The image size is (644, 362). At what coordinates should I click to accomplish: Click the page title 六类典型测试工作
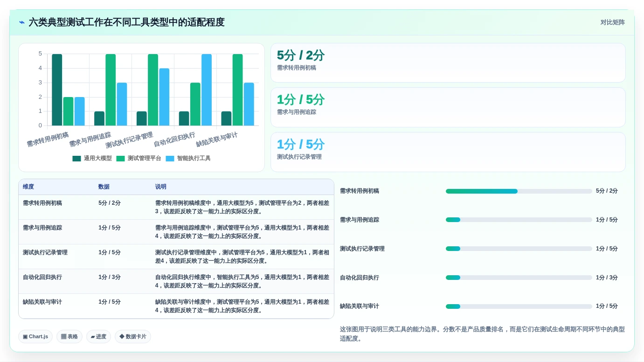(127, 22)
